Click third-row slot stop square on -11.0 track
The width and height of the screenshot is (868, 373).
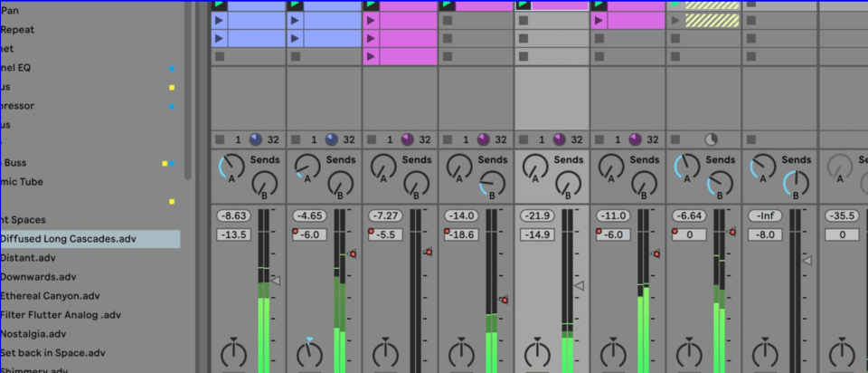(599, 39)
